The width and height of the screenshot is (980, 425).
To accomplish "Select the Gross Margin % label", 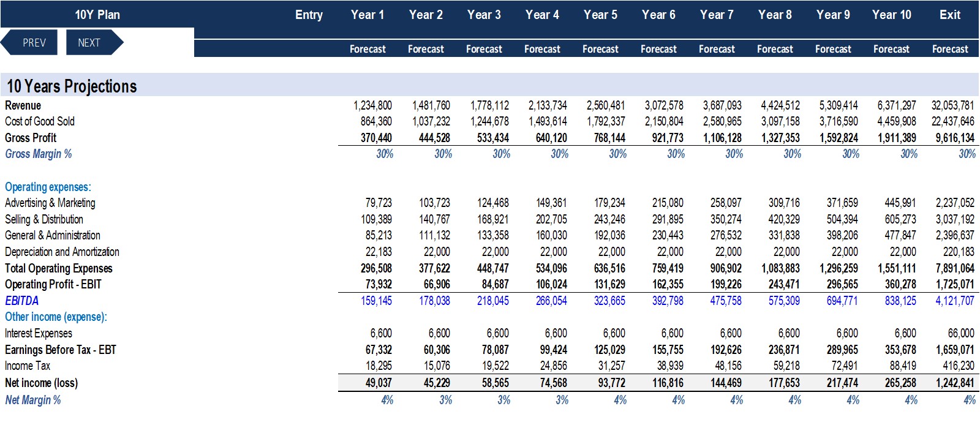I will coord(39,154).
